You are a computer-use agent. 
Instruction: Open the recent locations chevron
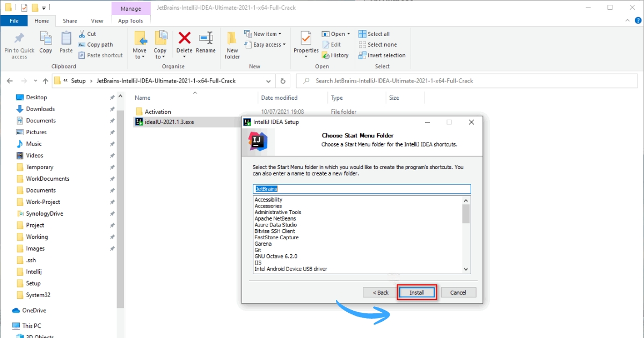point(36,81)
